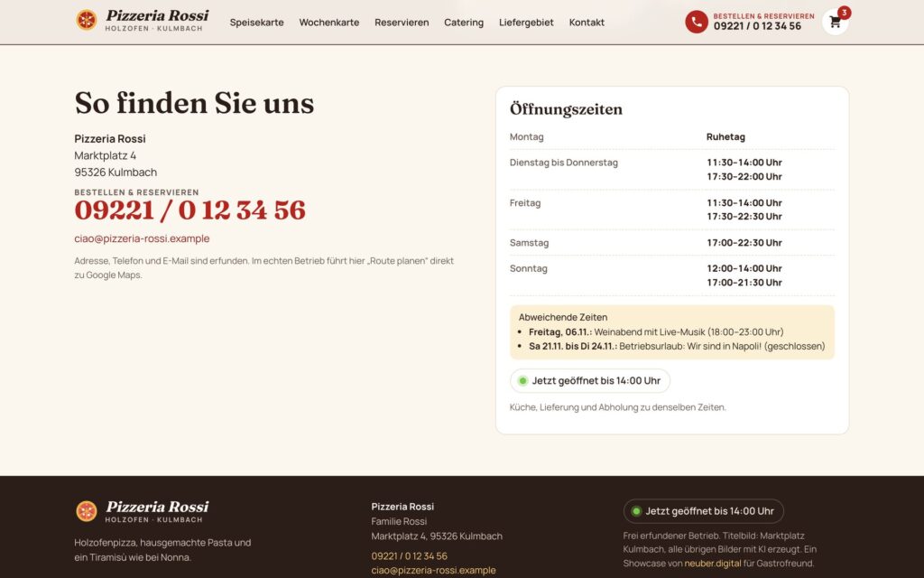The width and height of the screenshot is (924, 578).
Task: Click footer phone number link
Action: (x=409, y=555)
